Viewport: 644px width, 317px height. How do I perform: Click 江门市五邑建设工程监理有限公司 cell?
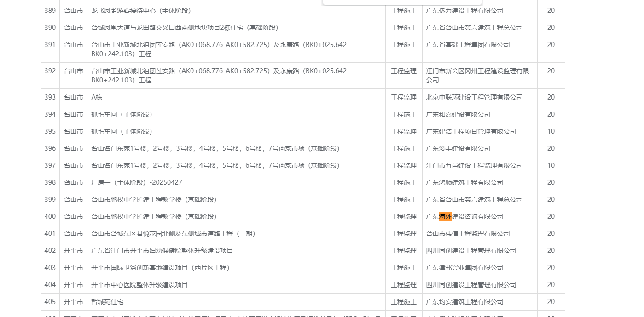[474, 165]
